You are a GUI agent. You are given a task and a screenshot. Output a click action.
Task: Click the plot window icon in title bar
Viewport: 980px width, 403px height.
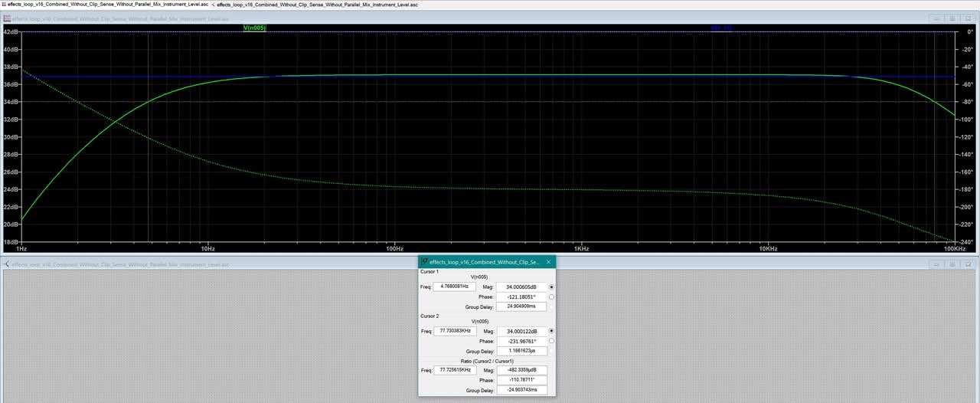coord(8,18)
